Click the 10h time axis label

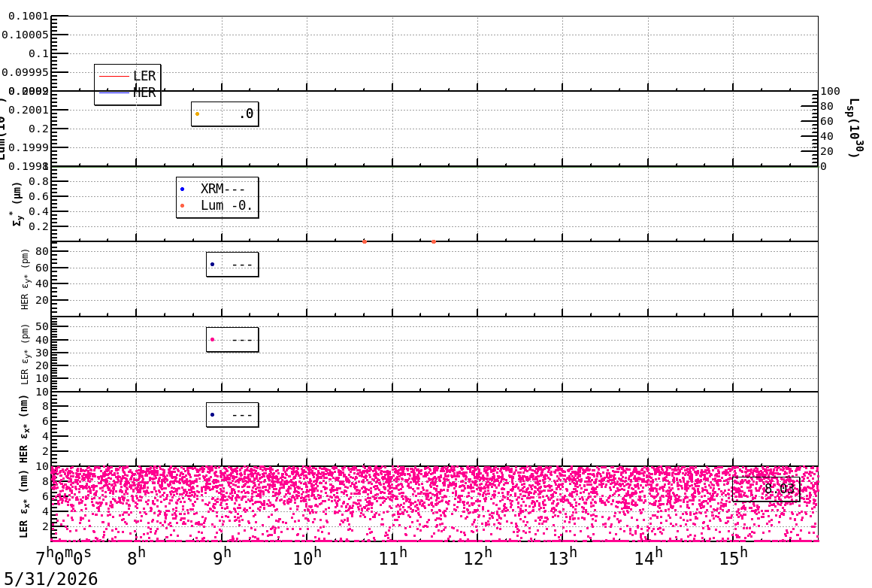(307, 557)
